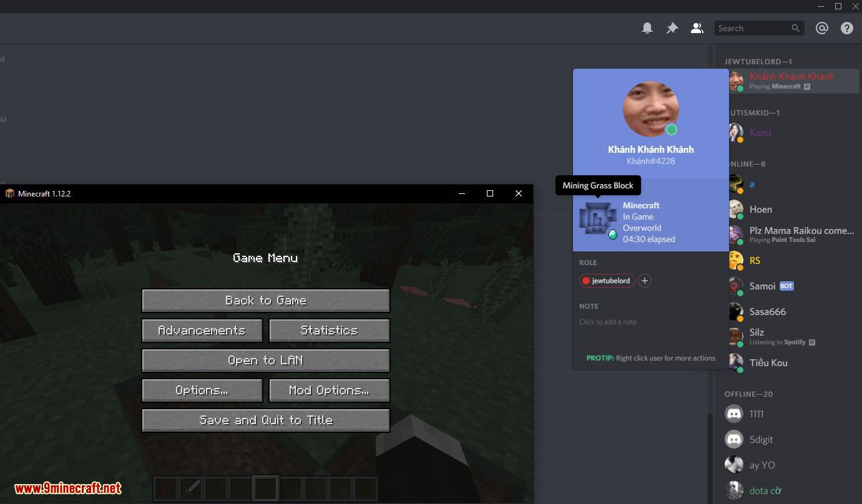Screen dimensions: 862x504
Task: Click 1111 default Discord avatar
Action: 734,414
